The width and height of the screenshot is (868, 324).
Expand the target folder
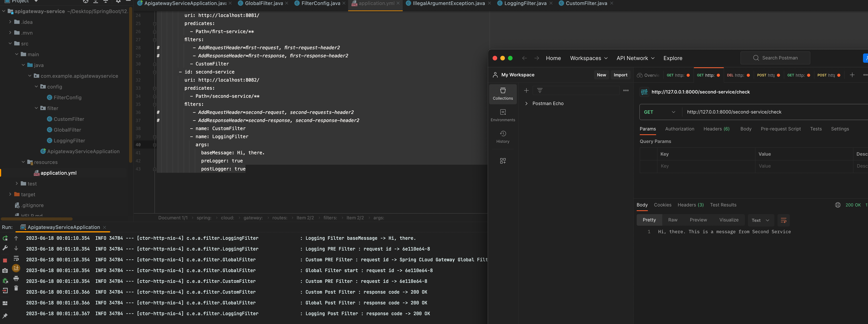click(10, 194)
